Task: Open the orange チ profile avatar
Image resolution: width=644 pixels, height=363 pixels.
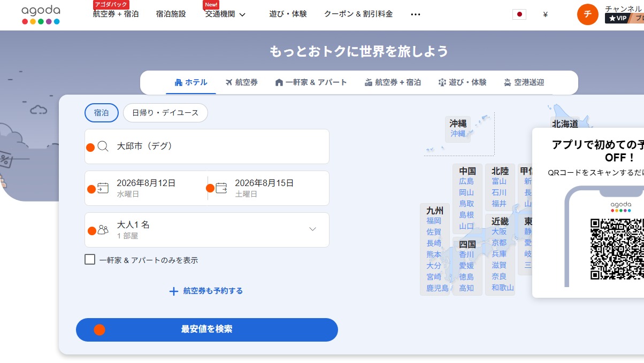Action: pyautogui.click(x=588, y=14)
